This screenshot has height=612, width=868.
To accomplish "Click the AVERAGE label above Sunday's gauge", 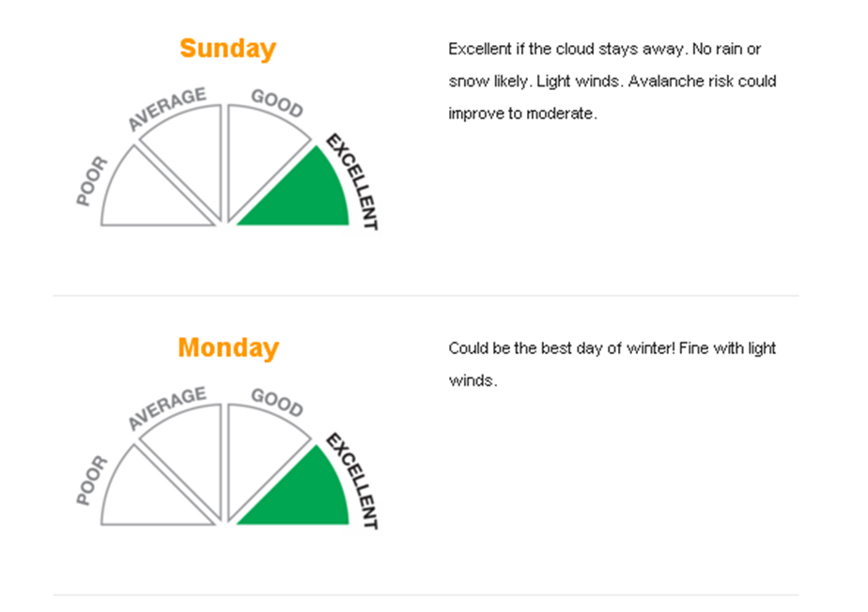I will tap(166, 109).
